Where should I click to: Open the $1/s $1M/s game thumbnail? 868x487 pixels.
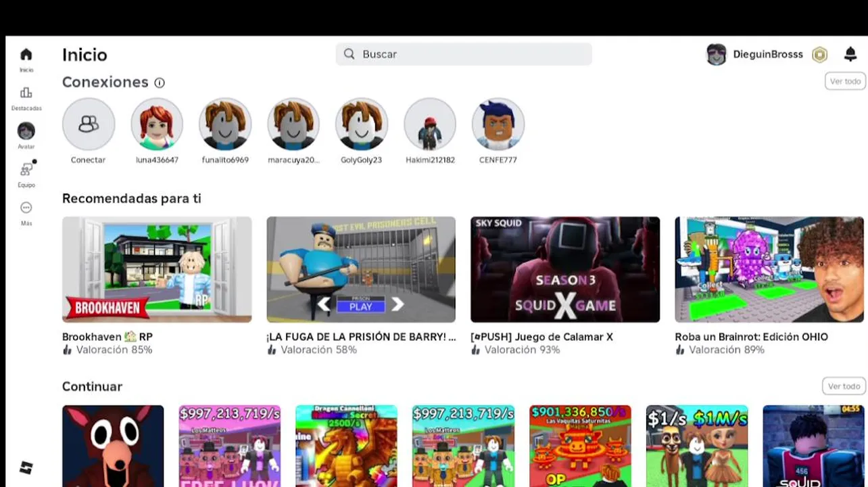(697, 446)
